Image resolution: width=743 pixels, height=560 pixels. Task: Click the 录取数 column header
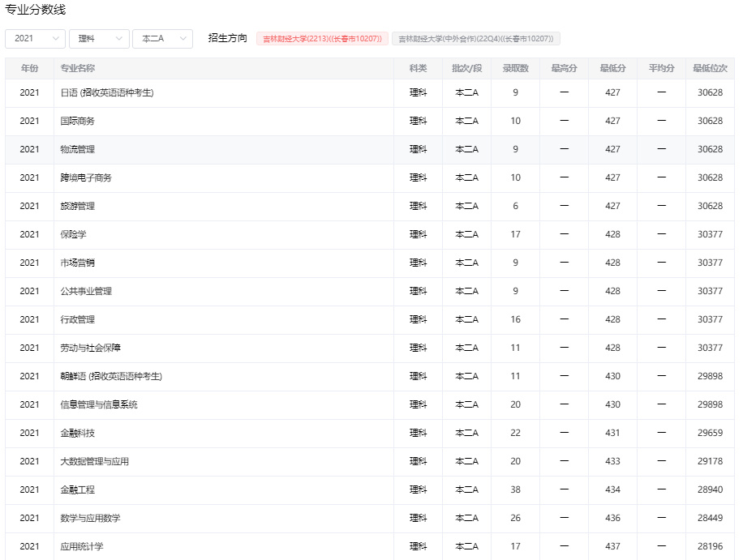click(515, 69)
